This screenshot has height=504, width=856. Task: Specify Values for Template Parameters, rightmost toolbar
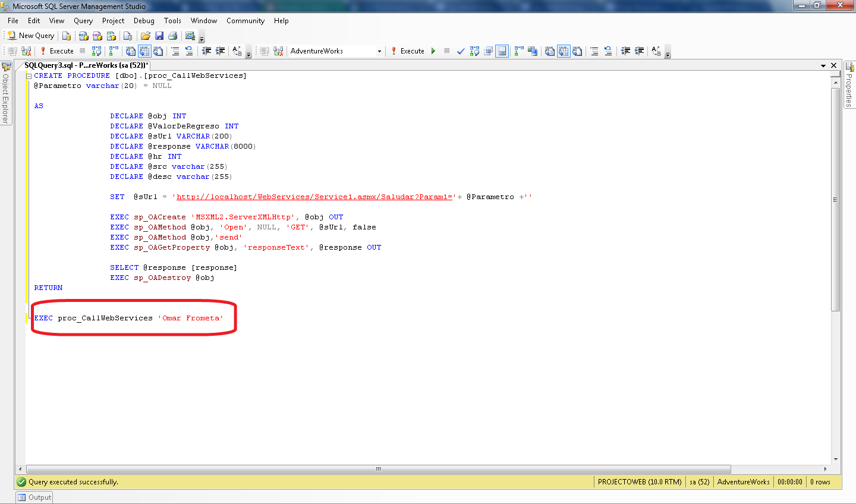[x=656, y=51]
